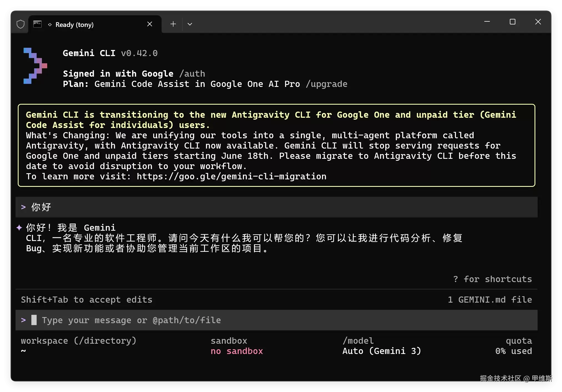Click the message input field
The image size is (562, 392).
276,320
